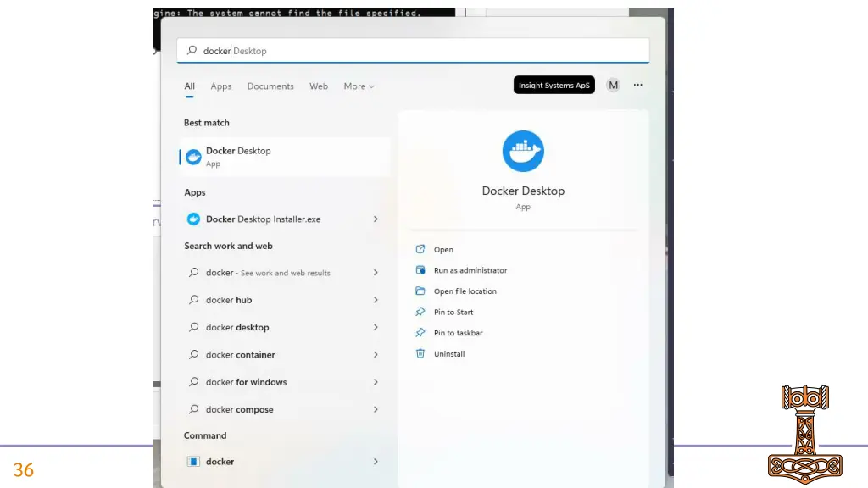This screenshot has width=868, height=488.
Task: Click magnifier icon beside docker hub
Action: (194, 299)
